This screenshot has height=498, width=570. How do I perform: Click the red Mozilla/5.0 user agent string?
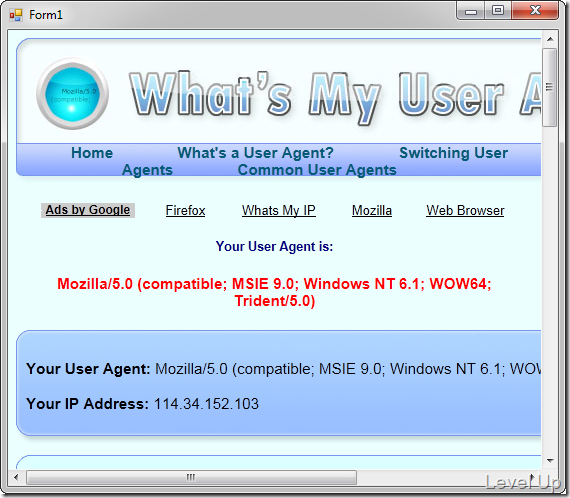pyautogui.click(x=274, y=292)
